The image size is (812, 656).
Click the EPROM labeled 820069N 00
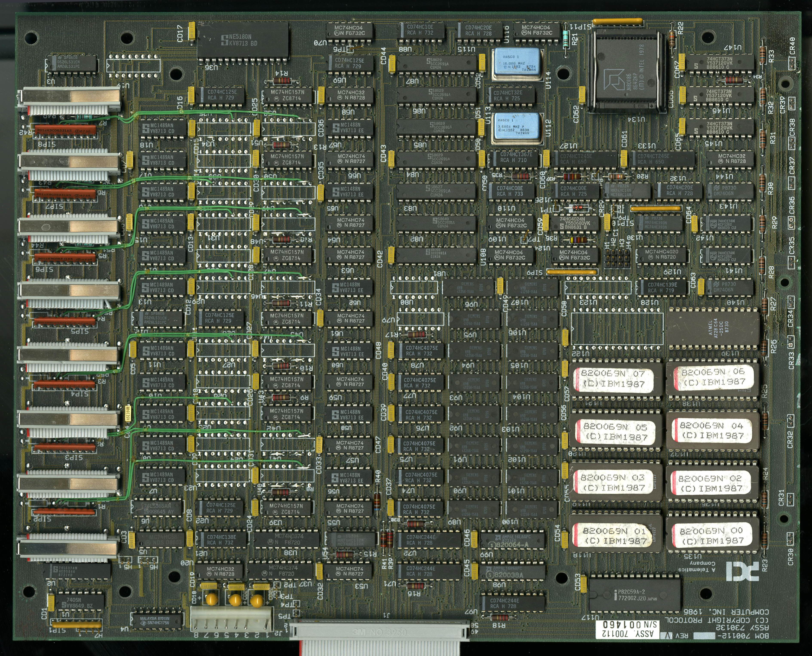coord(712,535)
